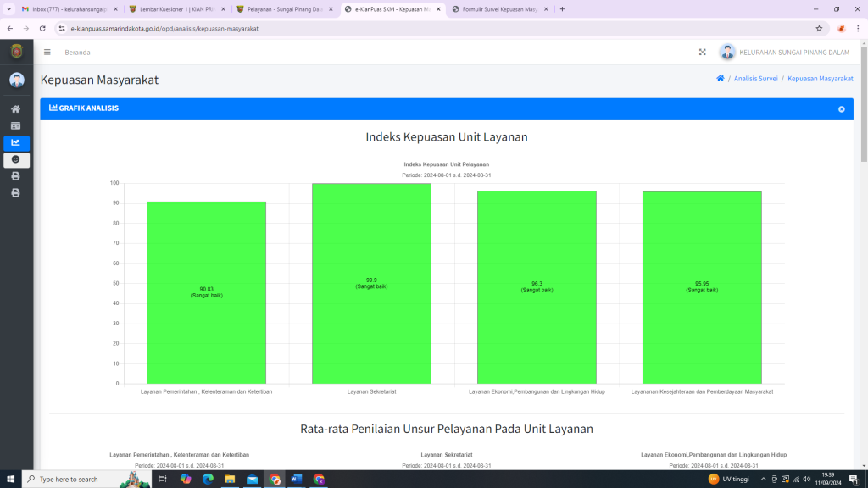Select the chart analysis sidebar icon

16,142
